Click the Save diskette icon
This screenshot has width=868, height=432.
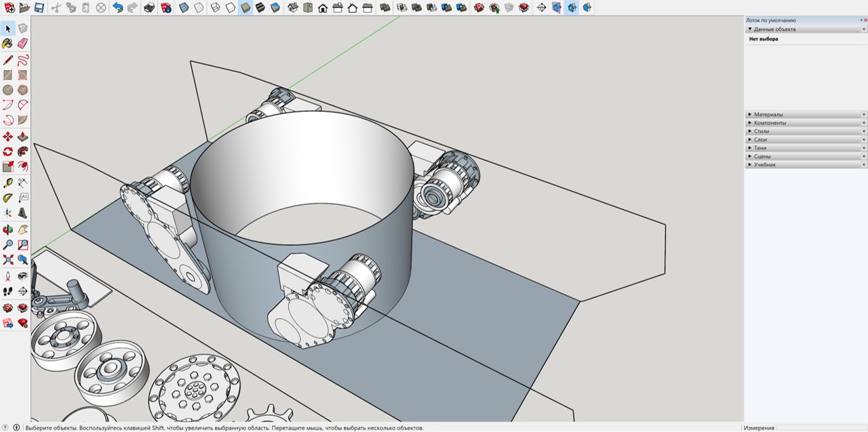(x=39, y=8)
